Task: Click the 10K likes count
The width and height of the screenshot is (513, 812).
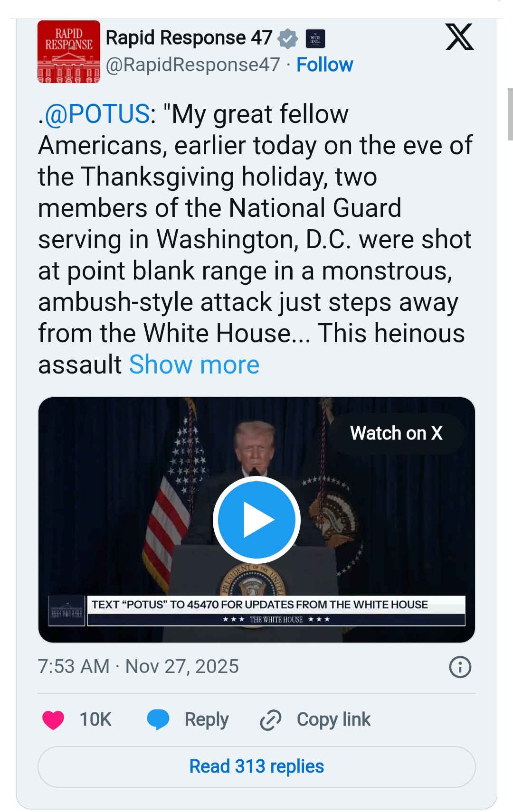Action: [x=95, y=719]
